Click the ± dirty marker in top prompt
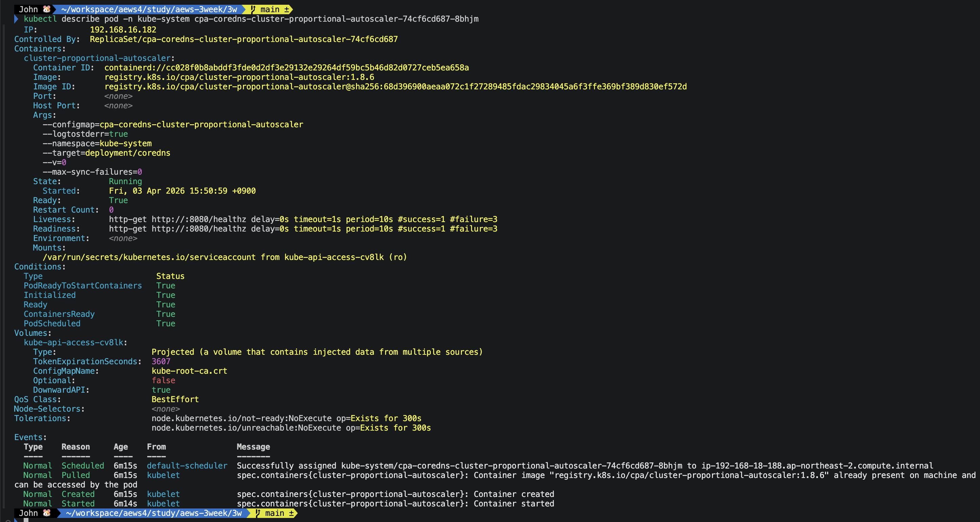The image size is (980, 522). click(287, 9)
